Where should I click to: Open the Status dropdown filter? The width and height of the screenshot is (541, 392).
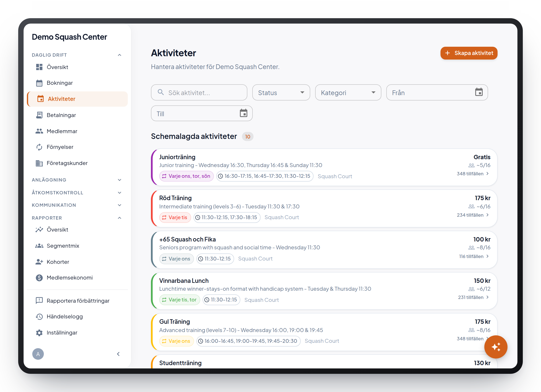pos(281,92)
